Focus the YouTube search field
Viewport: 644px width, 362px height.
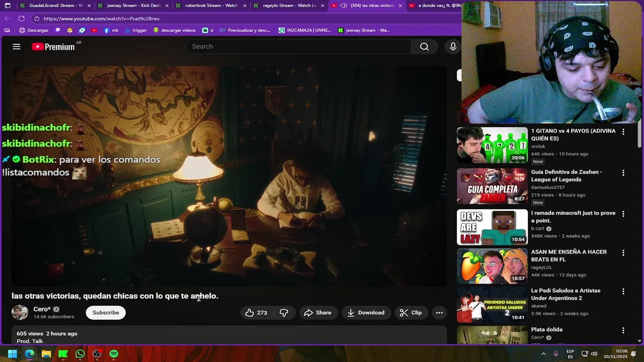pyautogui.click(x=298, y=46)
